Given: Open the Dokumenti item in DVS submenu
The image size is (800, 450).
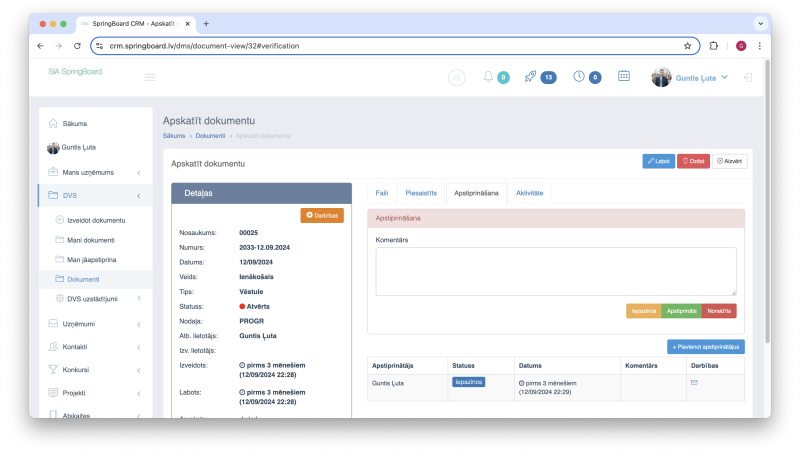Looking at the screenshot, I should (x=83, y=279).
